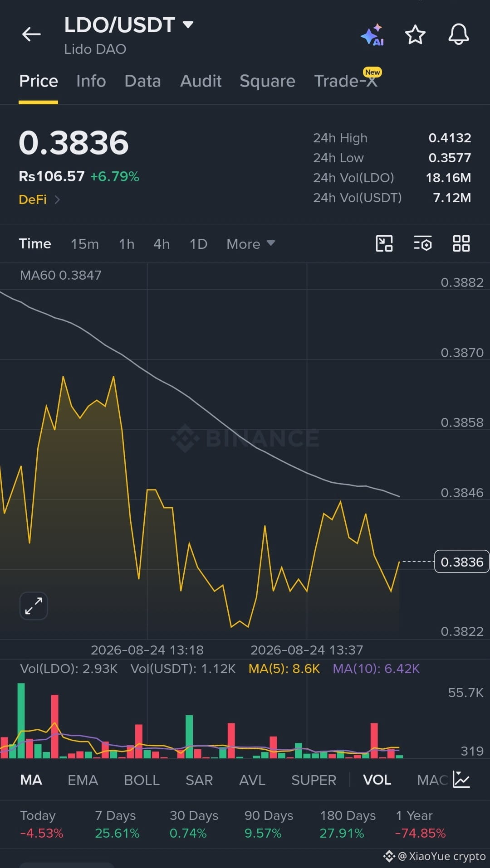Image resolution: width=490 pixels, height=868 pixels.
Task: Open chart settings list icon
Action: [x=422, y=243]
